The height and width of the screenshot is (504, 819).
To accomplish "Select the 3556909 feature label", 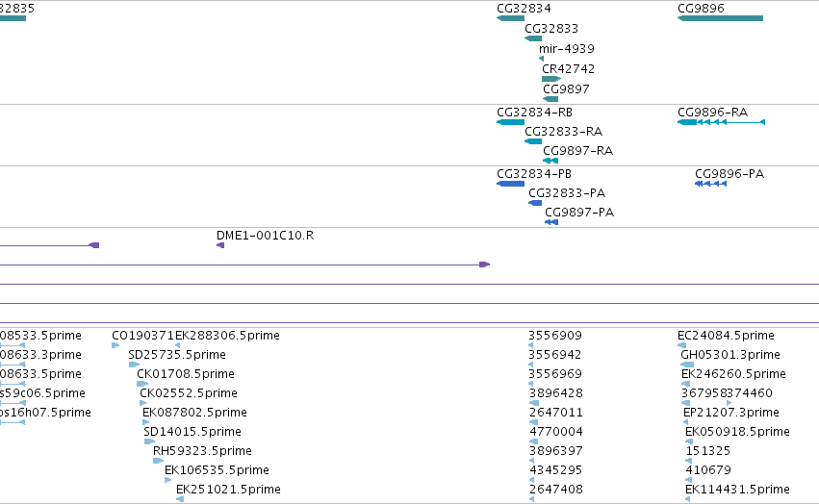I will click(555, 336).
